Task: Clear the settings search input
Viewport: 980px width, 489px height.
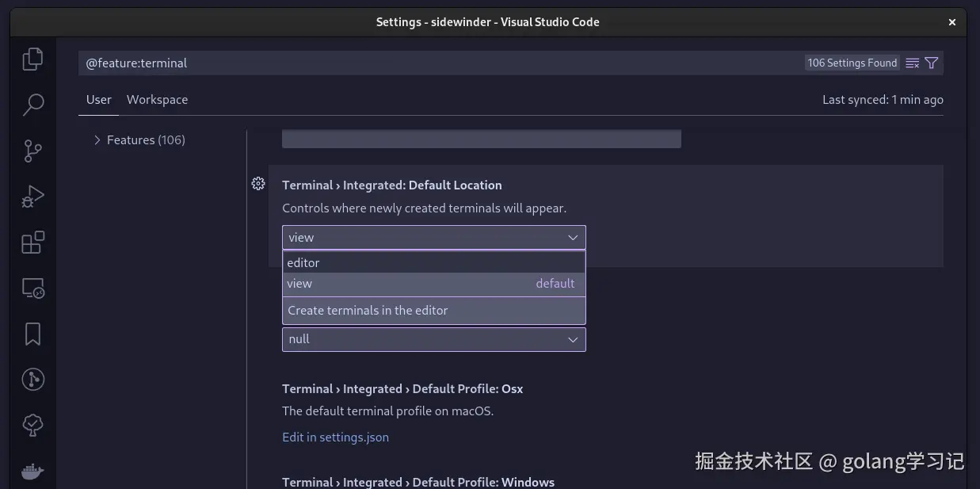Action: point(913,63)
